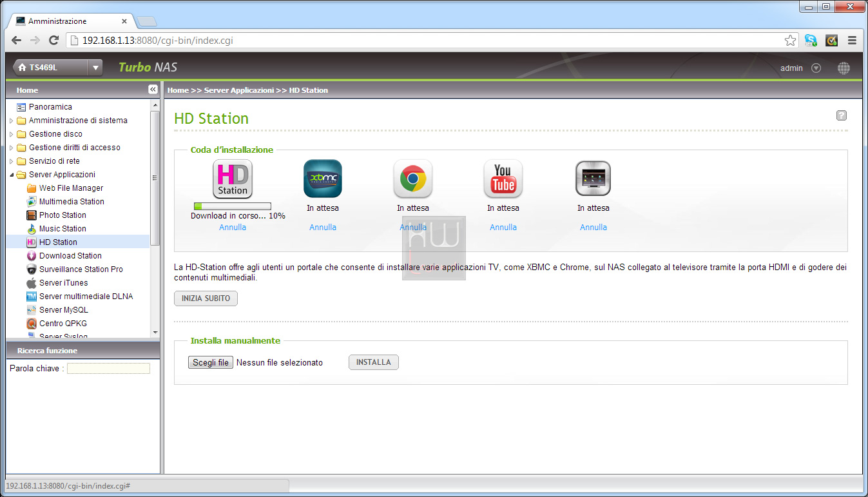
Task: Open the help question mark icon
Action: pyautogui.click(x=842, y=115)
